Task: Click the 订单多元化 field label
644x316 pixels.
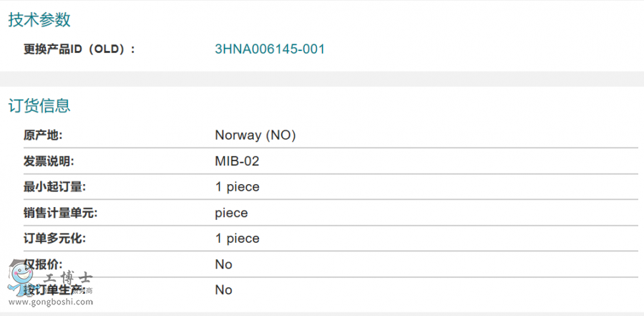Action: 54,239
